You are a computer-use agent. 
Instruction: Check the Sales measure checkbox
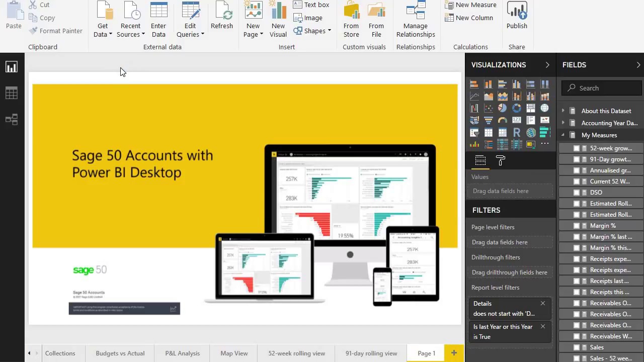click(577, 347)
